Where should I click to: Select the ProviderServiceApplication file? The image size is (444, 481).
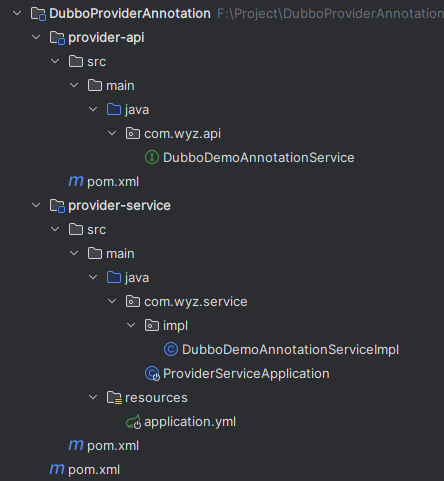pyautogui.click(x=246, y=374)
